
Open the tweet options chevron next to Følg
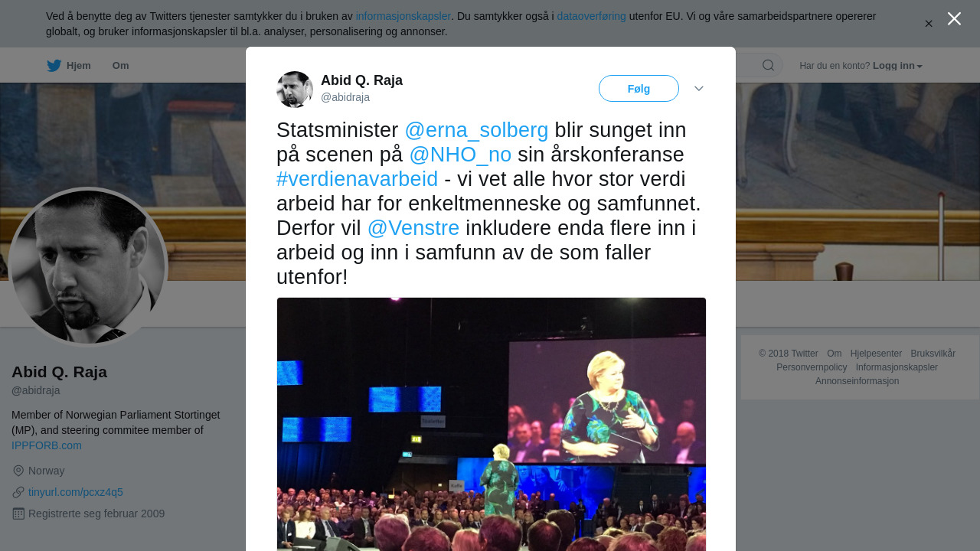(699, 89)
